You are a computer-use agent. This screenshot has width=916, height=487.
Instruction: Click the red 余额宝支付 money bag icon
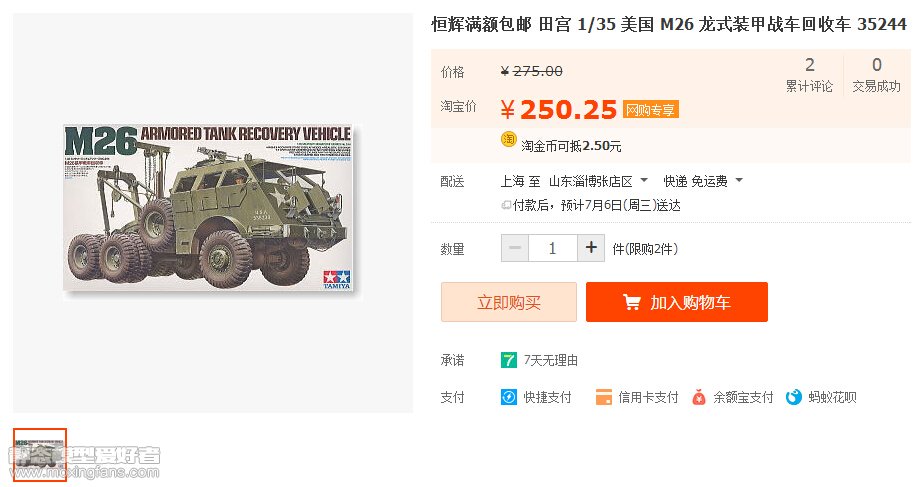pos(699,397)
